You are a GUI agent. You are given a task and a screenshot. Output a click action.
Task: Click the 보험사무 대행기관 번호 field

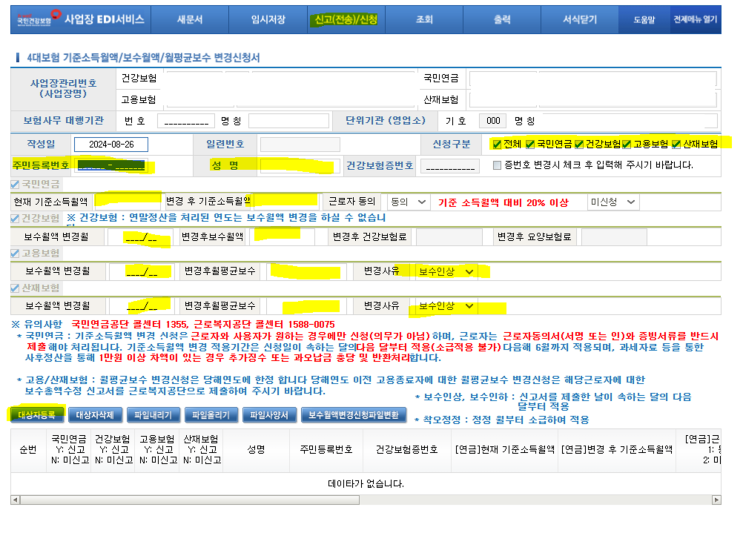(186, 121)
